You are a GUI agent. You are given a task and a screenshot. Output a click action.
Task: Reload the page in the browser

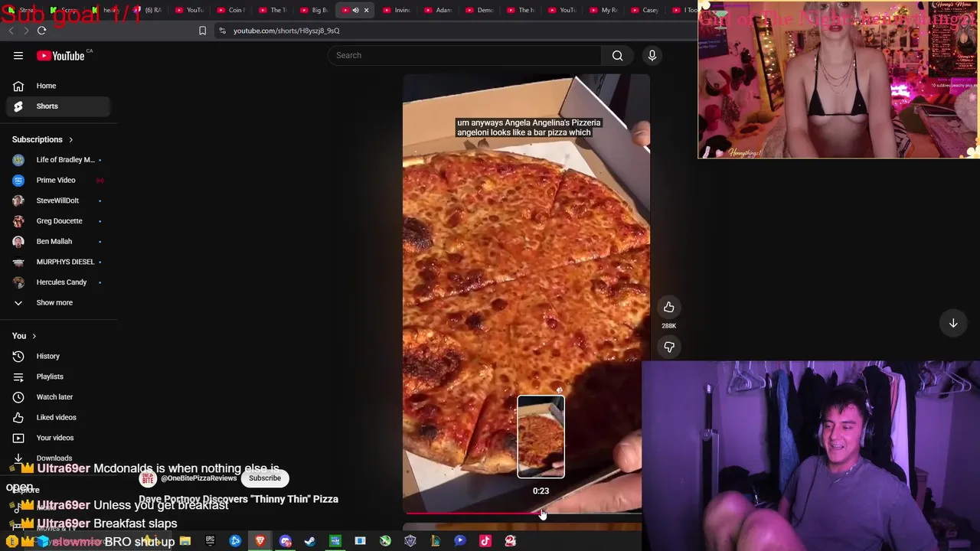point(41,31)
